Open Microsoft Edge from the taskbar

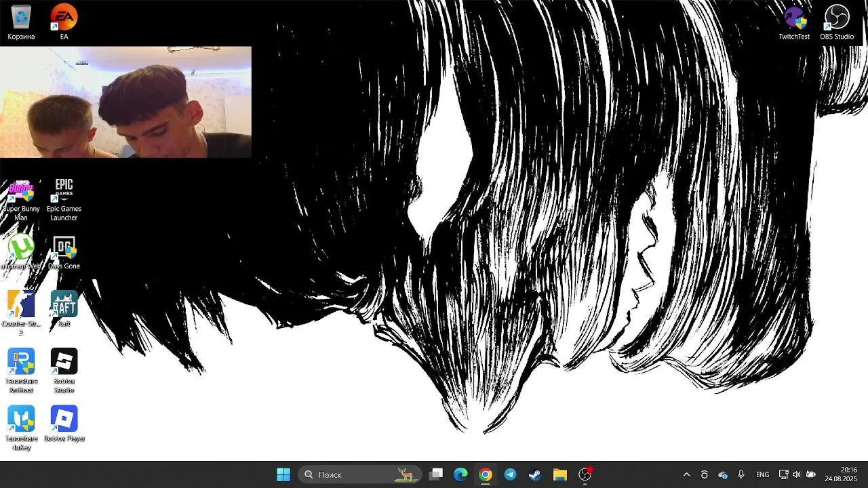point(460,474)
